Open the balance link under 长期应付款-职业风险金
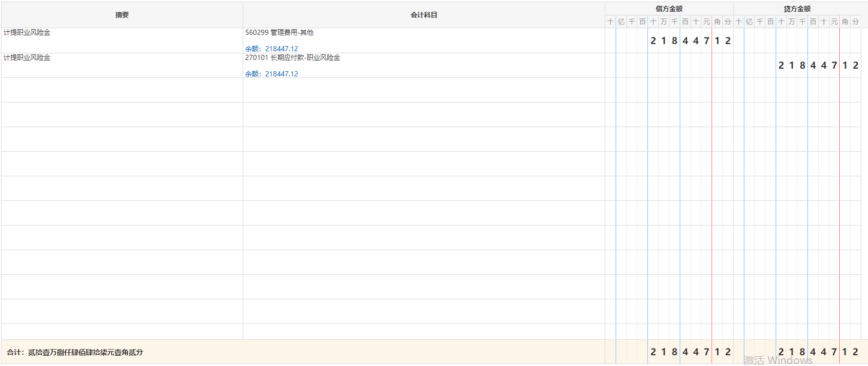Image resolution: width=868 pixels, height=366 pixels. [271, 74]
